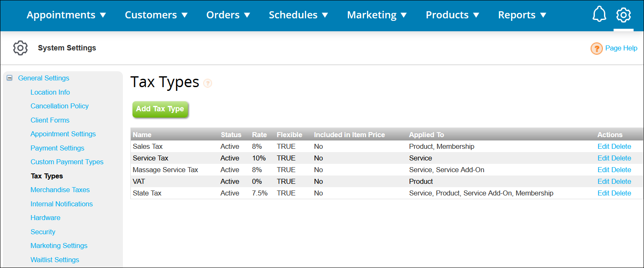Open the Orders dropdown menu
The width and height of the screenshot is (644, 268).
click(x=228, y=15)
